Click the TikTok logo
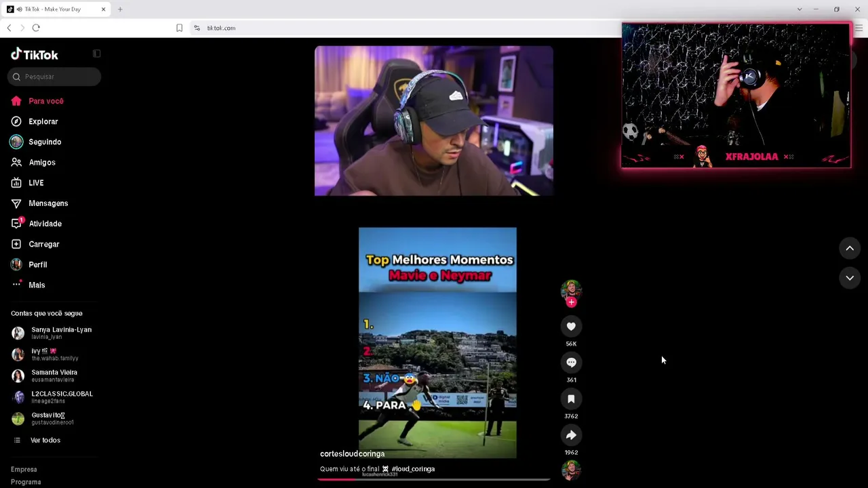This screenshot has width=868, height=488. coord(35,54)
